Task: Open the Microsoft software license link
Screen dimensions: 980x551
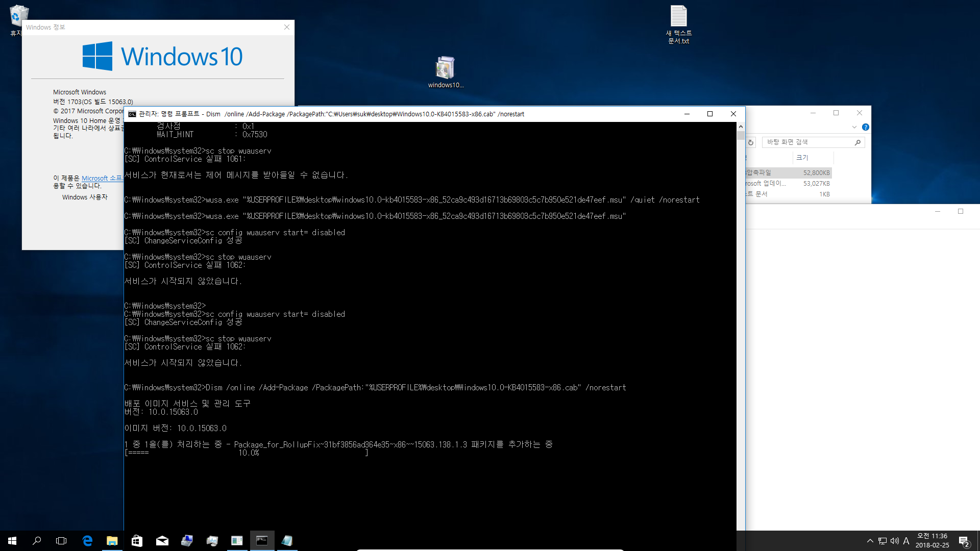Action: 102,178
